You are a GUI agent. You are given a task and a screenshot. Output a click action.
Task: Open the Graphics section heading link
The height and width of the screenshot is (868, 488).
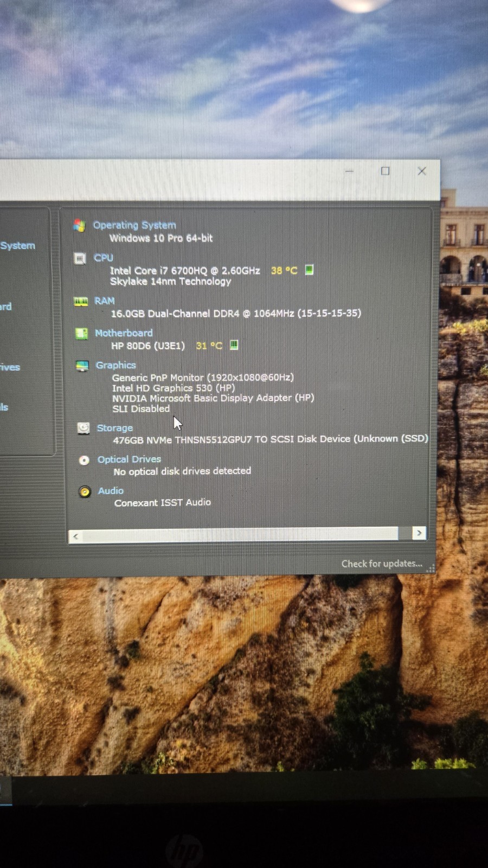116,365
